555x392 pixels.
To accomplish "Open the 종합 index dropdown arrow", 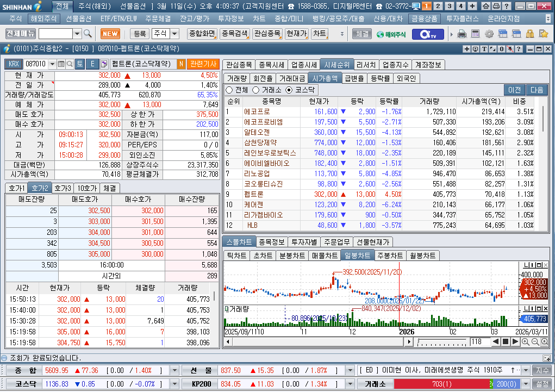I will click(174, 370).
